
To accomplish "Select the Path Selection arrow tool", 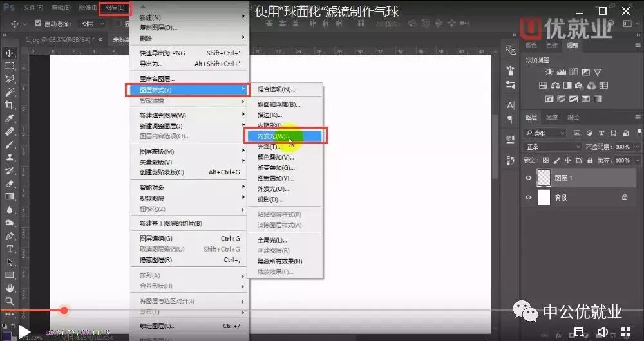I will 9,263.
